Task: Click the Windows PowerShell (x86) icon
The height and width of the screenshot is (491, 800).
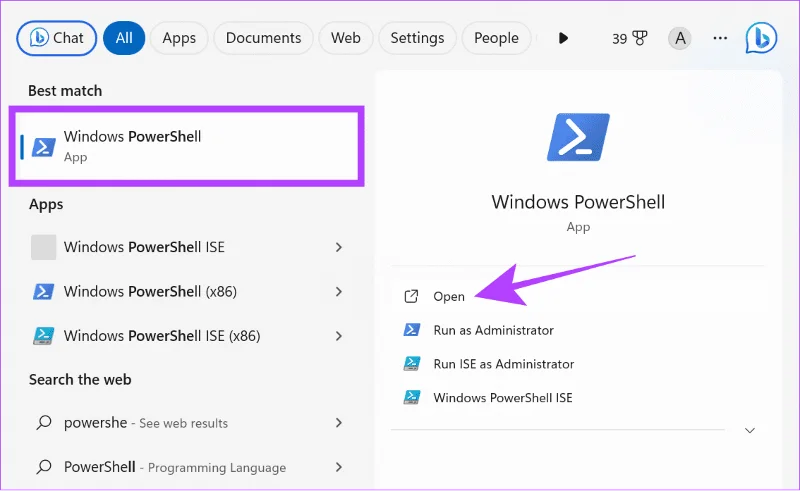Action: coord(43,291)
